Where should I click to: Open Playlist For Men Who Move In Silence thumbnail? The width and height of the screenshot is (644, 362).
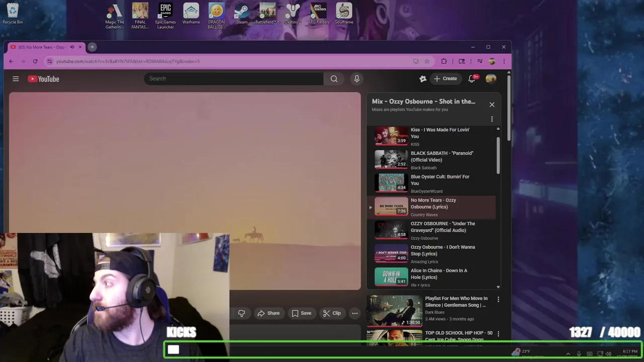pos(394,310)
